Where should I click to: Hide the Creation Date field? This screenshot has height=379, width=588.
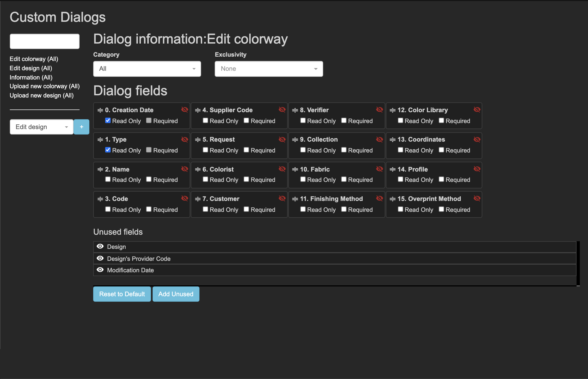tap(184, 110)
